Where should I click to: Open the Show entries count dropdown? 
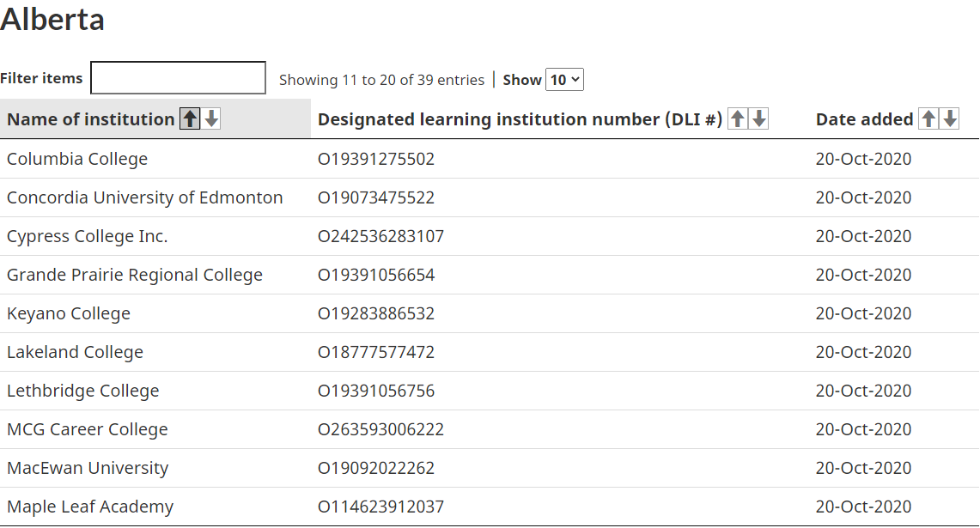[x=564, y=79]
